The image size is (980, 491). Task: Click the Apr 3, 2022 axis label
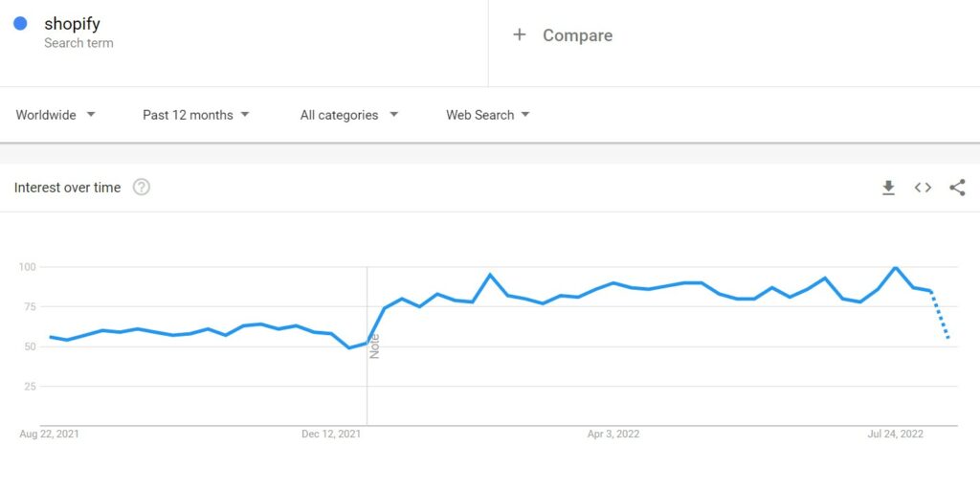(x=613, y=434)
